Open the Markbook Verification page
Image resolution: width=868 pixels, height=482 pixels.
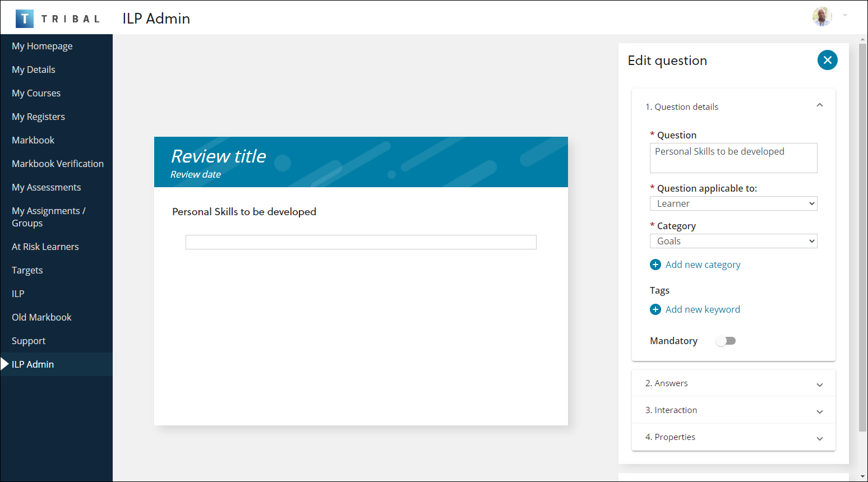click(58, 164)
